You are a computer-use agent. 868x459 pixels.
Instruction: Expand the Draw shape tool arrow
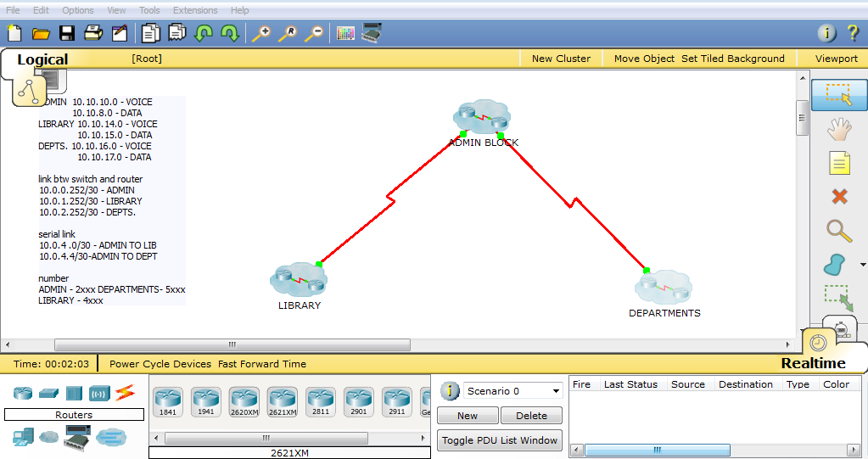click(863, 265)
